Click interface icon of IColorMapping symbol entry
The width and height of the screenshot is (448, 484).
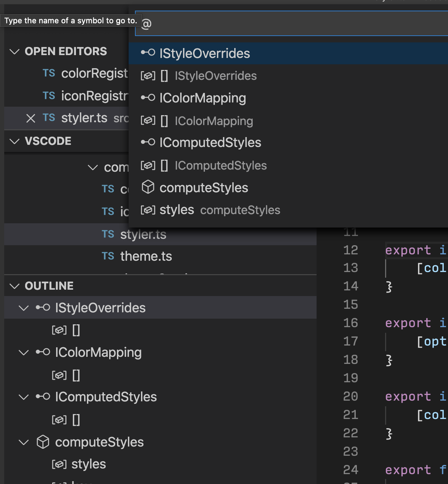[x=148, y=98]
